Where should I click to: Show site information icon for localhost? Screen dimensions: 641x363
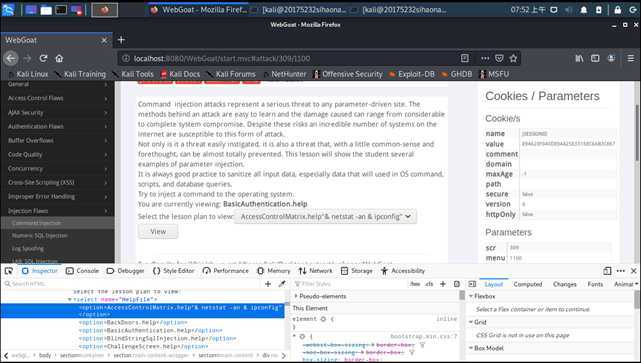click(126, 58)
